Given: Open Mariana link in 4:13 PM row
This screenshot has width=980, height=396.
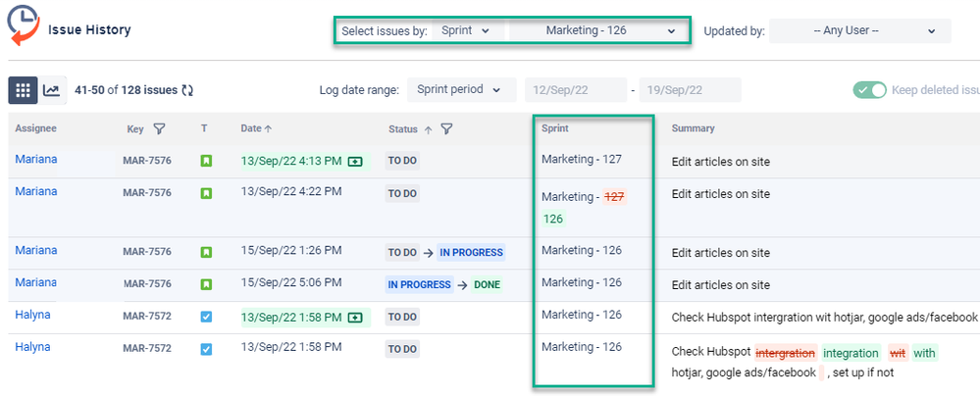Looking at the screenshot, I should pyautogui.click(x=35, y=159).
